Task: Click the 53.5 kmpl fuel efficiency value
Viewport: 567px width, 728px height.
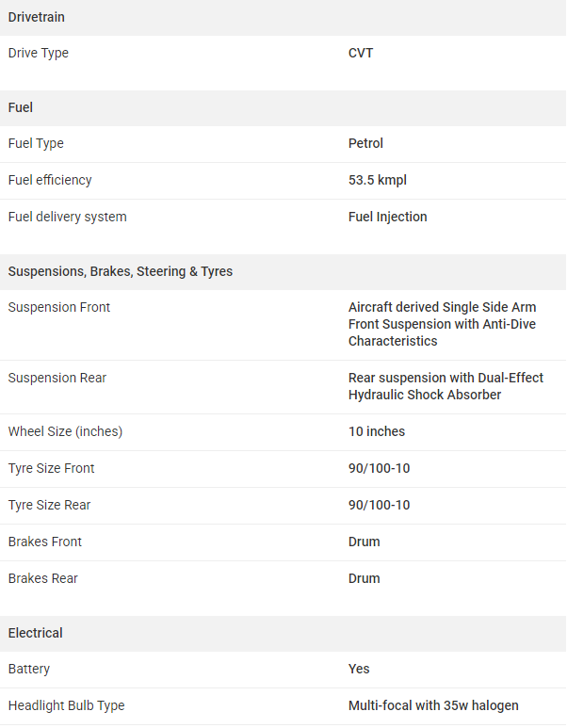Action: (x=377, y=180)
